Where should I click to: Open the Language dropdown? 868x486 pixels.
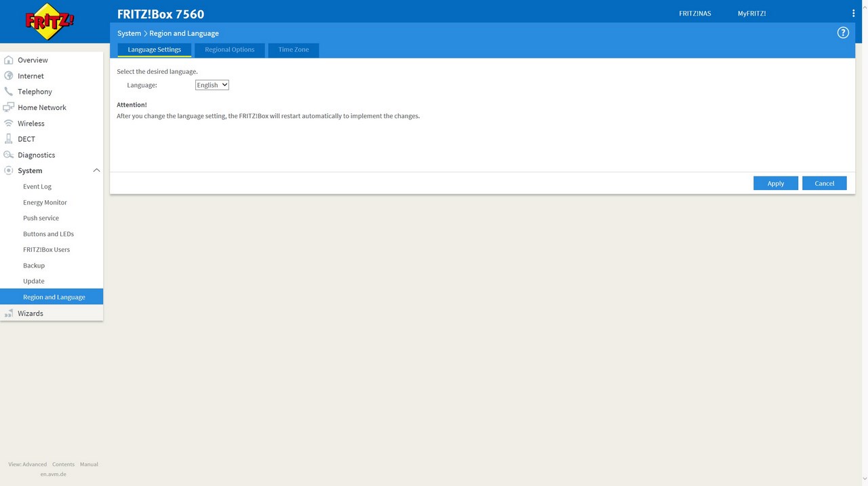tap(212, 85)
